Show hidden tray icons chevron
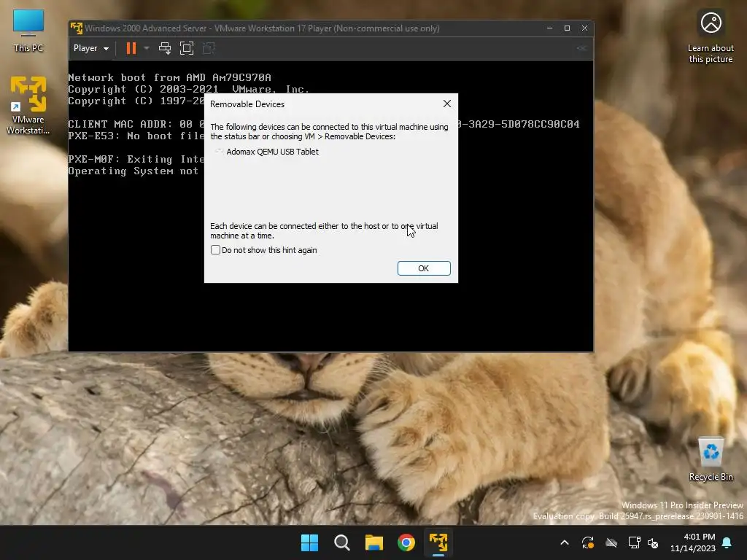 [x=565, y=542]
